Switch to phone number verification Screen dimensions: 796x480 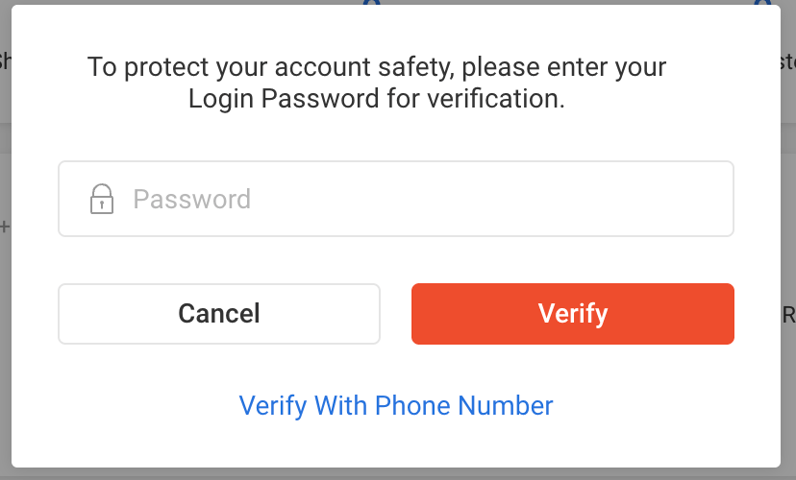click(396, 406)
